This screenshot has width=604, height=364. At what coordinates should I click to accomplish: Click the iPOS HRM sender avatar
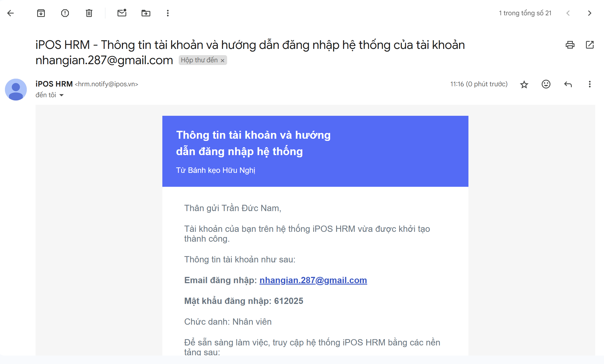point(16,90)
